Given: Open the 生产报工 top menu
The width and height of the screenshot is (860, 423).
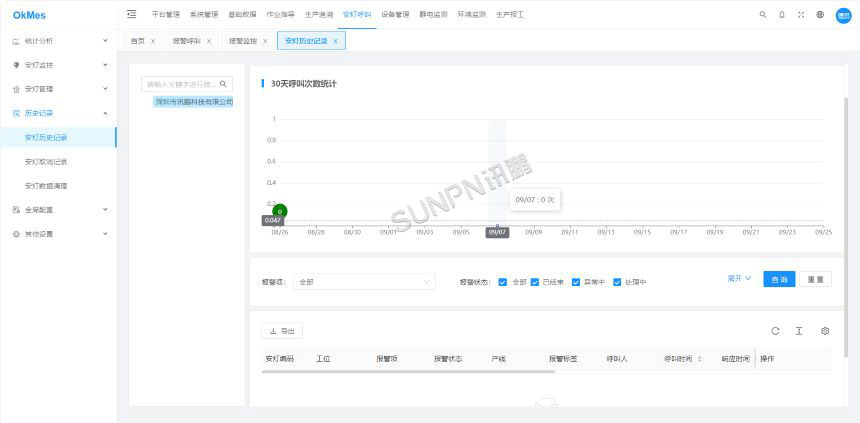Looking at the screenshot, I should click(510, 15).
